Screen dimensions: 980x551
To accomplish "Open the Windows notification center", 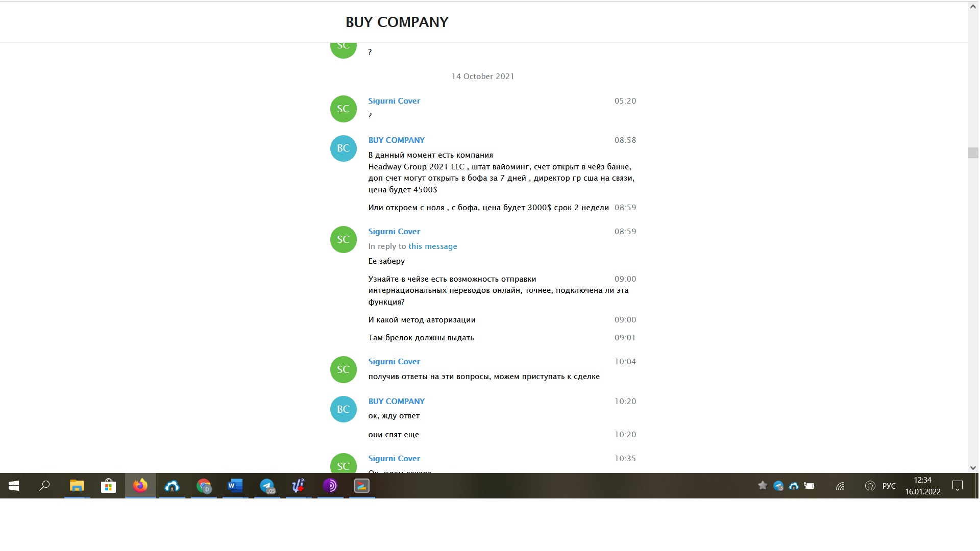I will point(958,486).
